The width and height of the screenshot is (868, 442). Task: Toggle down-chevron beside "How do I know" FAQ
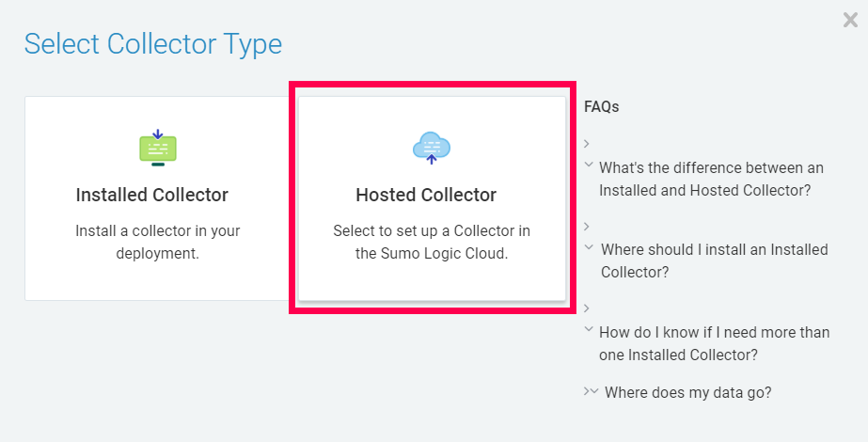coord(589,329)
